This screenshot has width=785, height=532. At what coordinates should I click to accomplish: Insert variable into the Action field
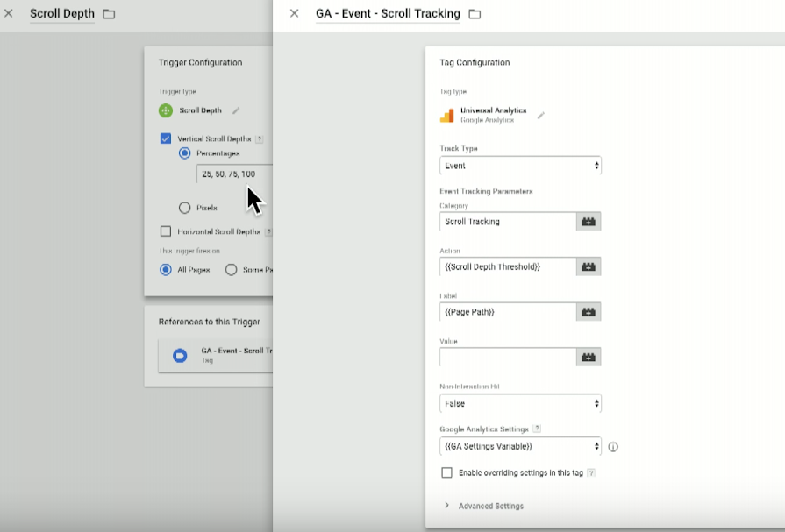pos(589,266)
